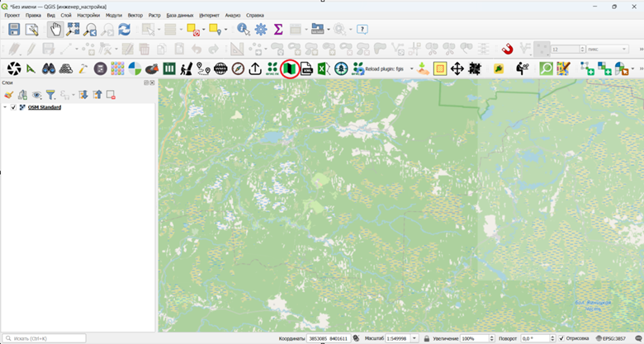The image size is (644, 344).
Task: Open the statistical summary sigma icon
Action: coord(278,30)
